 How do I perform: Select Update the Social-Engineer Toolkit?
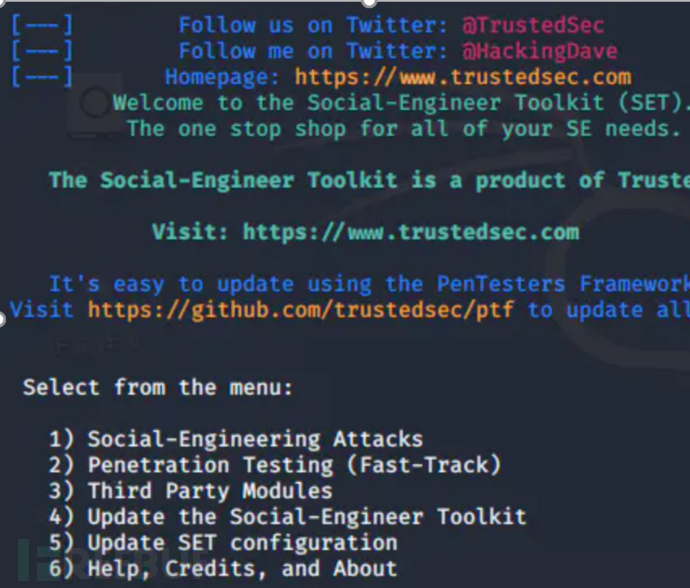306,517
